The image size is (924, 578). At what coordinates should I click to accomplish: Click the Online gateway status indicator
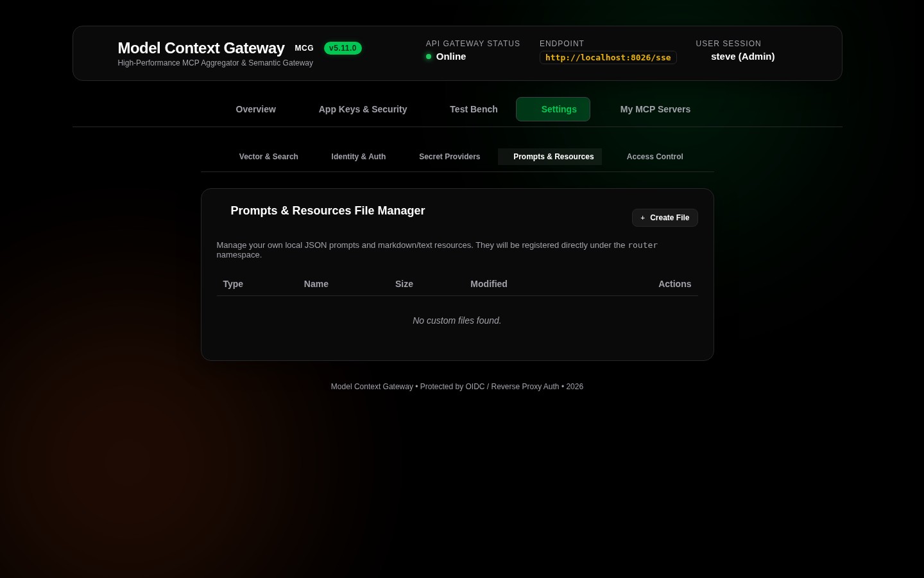coord(446,57)
